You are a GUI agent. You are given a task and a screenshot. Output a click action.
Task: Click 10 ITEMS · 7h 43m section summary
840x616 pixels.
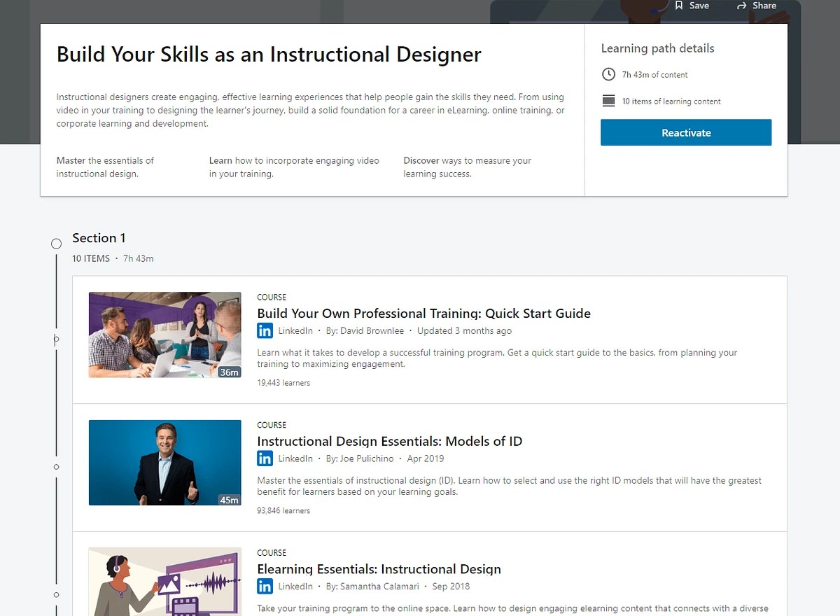(113, 258)
